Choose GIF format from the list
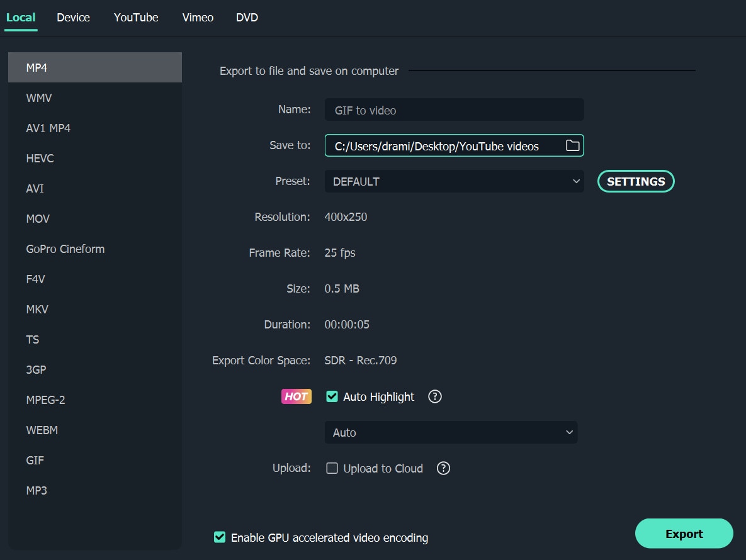This screenshot has height=560, width=746. click(35, 460)
